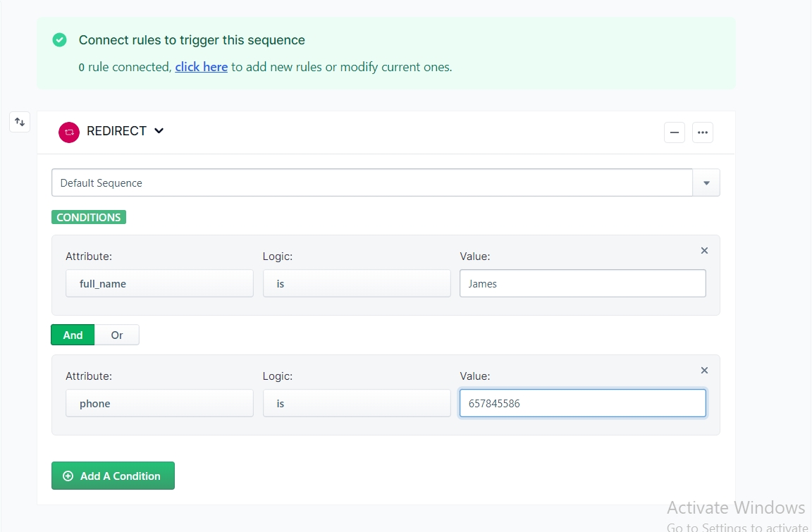Open the full_name attribute selector
Image resolution: width=812 pixels, height=532 pixels.
point(159,283)
